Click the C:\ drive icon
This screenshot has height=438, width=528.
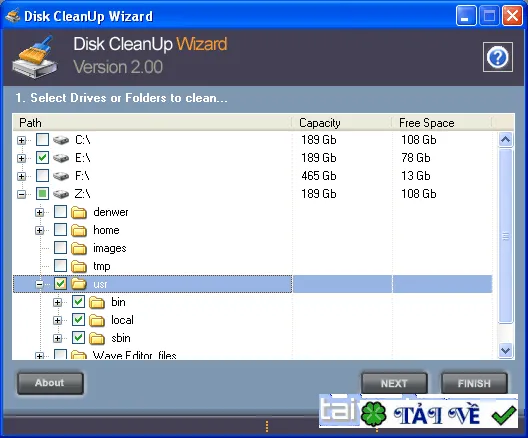[61, 140]
